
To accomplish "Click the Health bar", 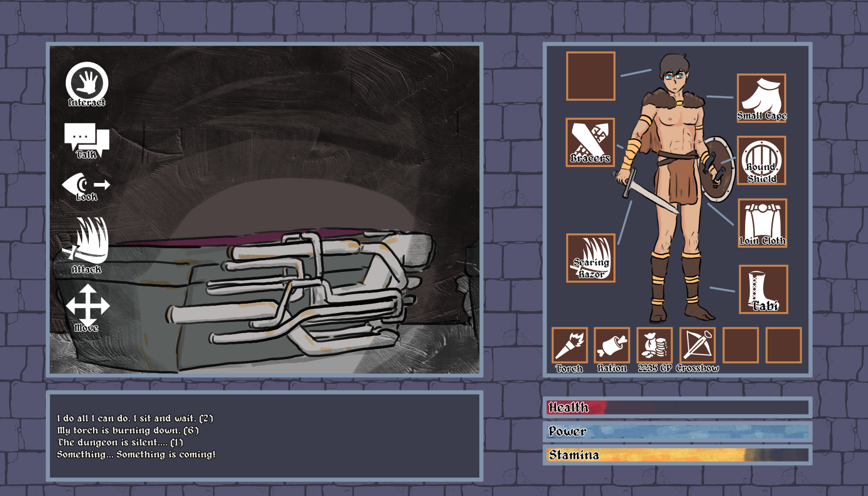I will tap(677, 408).
